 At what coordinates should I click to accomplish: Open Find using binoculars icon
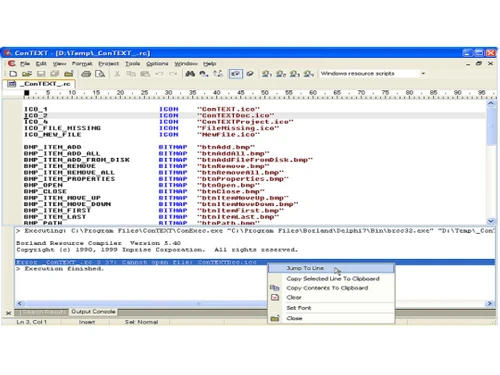(190, 74)
